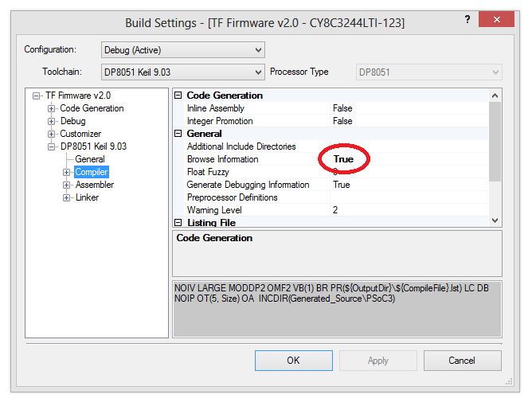Image resolution: width=532 pixels, height=402 pixels.
Task: Select the Inline Assembly property row
Action: [x=216, y=108]
